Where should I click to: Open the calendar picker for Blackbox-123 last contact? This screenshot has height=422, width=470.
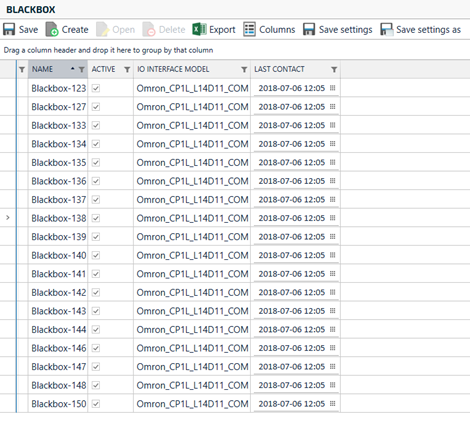[x=332, y=88]
